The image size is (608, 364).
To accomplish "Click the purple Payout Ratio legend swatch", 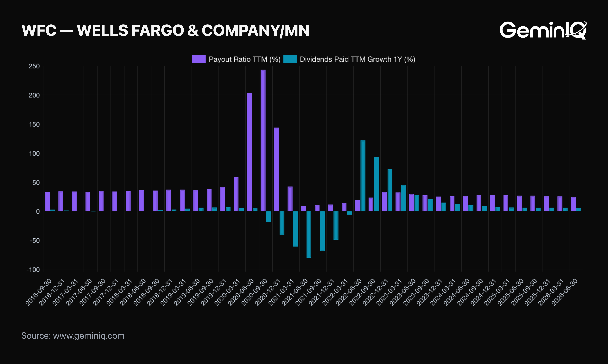I will [x=199, y=59].
